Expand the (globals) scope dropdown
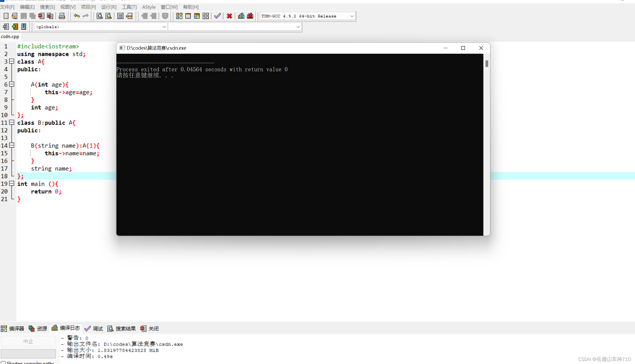 tap(164, 27)
